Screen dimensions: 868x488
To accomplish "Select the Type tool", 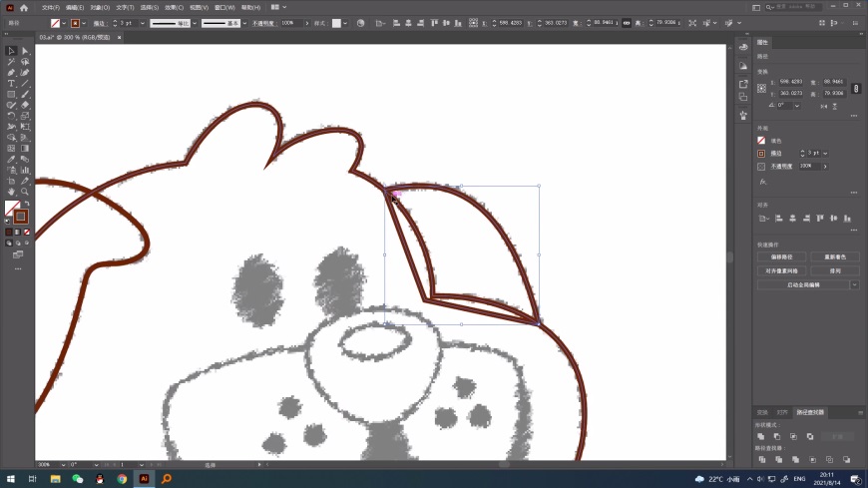I will [x=11, y=83].
